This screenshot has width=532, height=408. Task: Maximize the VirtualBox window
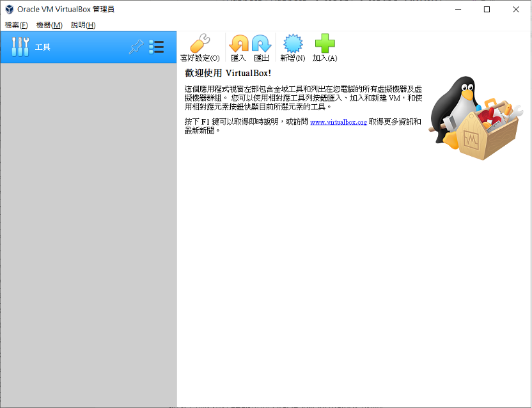click(487, 9)
